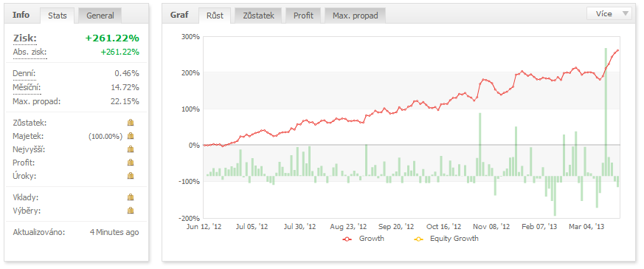Click the 0% y-axis label

tap(193, 145)
